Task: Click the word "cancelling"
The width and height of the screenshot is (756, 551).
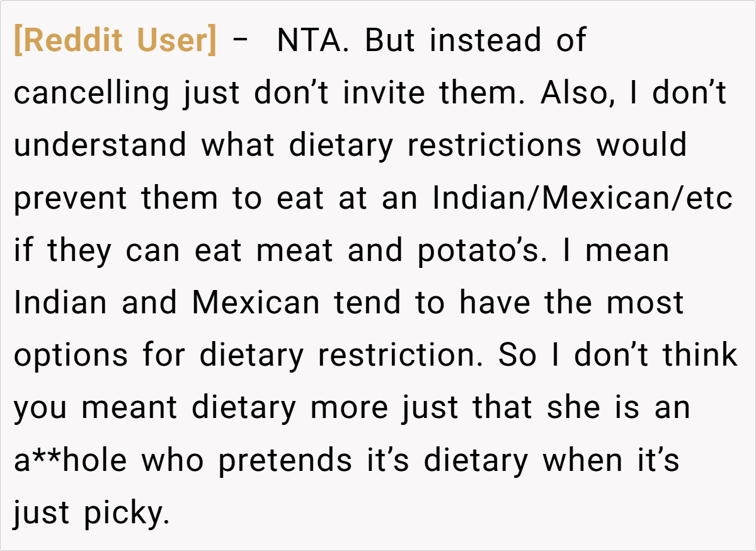Action: click(x=92, y=94)
